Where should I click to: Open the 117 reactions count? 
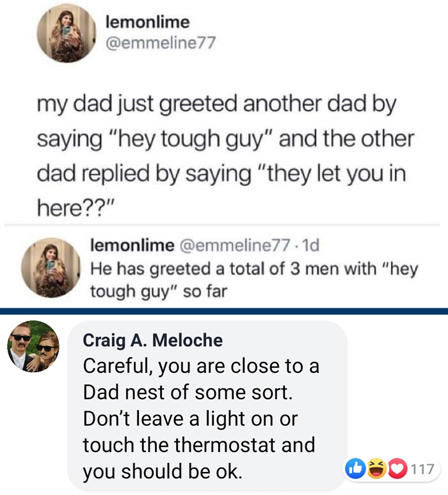(422, 469)
